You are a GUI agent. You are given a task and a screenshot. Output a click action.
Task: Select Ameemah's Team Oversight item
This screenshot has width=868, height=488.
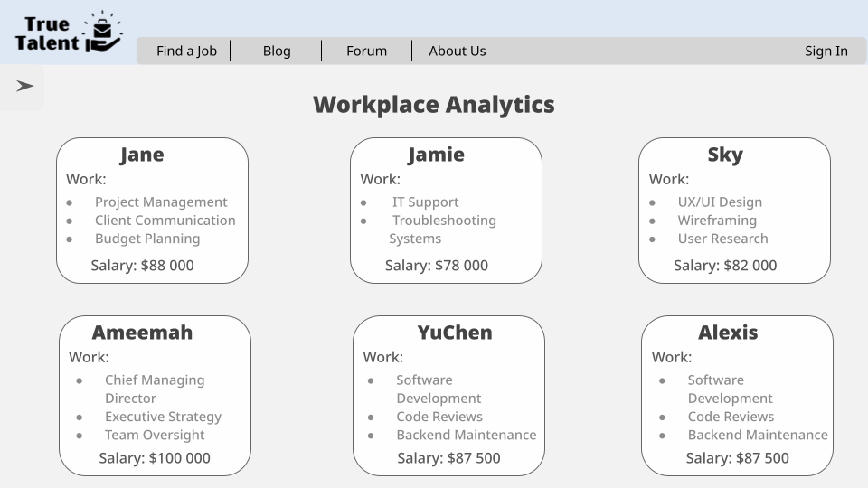point(155,435)
